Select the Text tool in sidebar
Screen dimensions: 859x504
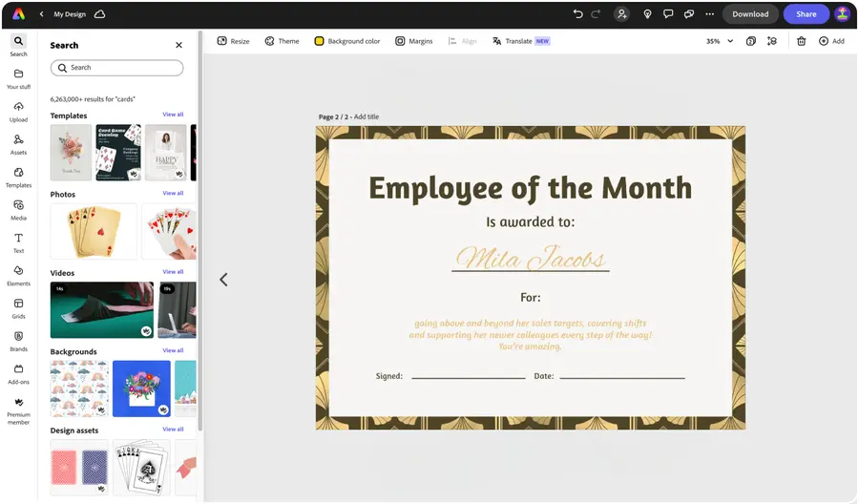[x=19, y=242]
